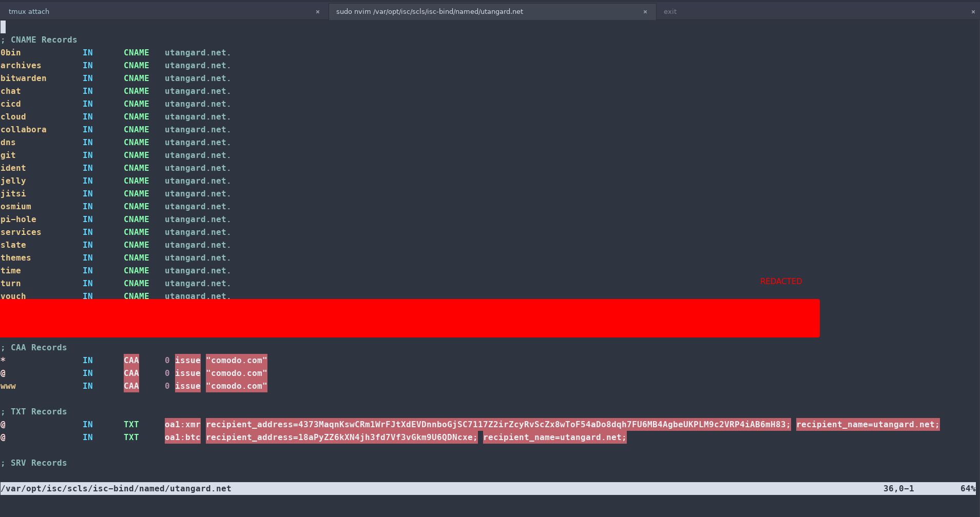Screen dimensions: 980x517
Task: Click the 'dns' record name
Action: tap(8, 143)
